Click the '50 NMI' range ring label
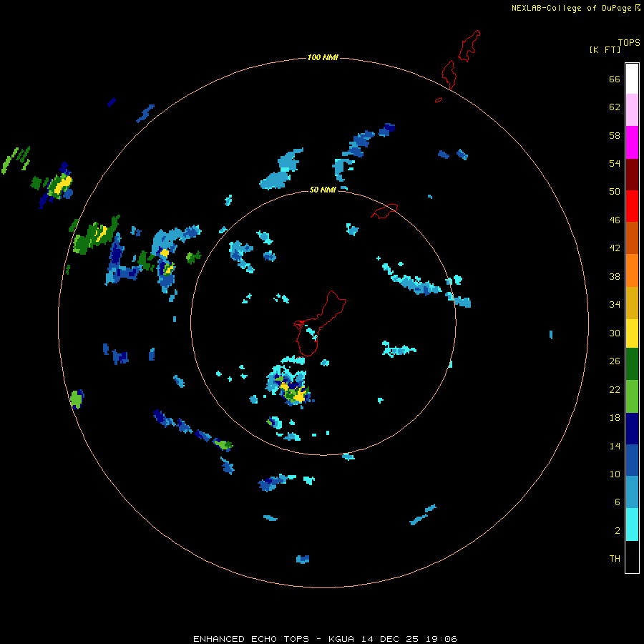 [x=323, y=190]
